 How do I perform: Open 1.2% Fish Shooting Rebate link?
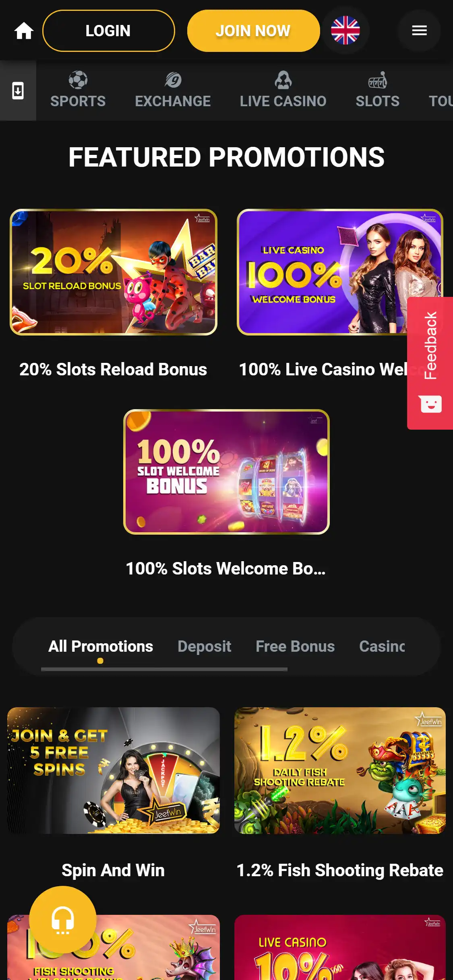click(x=340, y=870)
